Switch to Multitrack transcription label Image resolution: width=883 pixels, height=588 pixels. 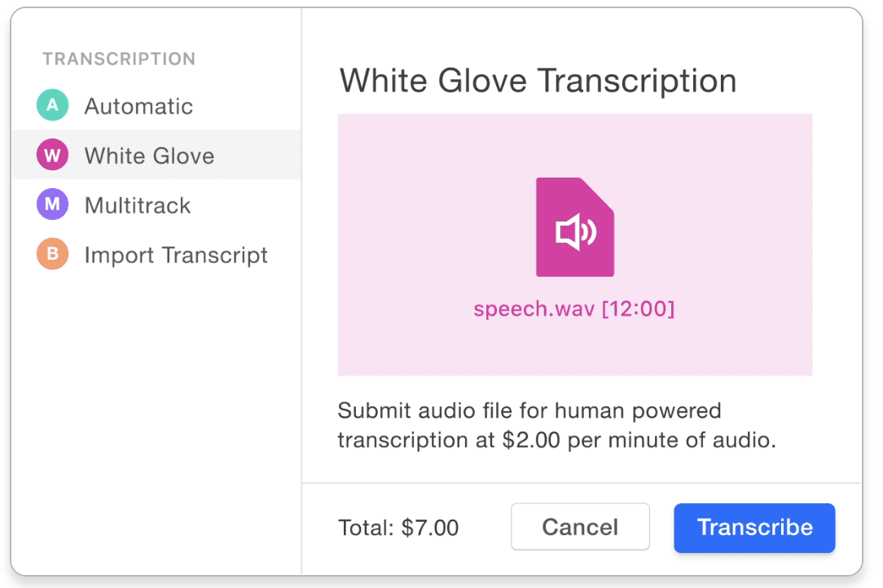[x=138, y=205]
